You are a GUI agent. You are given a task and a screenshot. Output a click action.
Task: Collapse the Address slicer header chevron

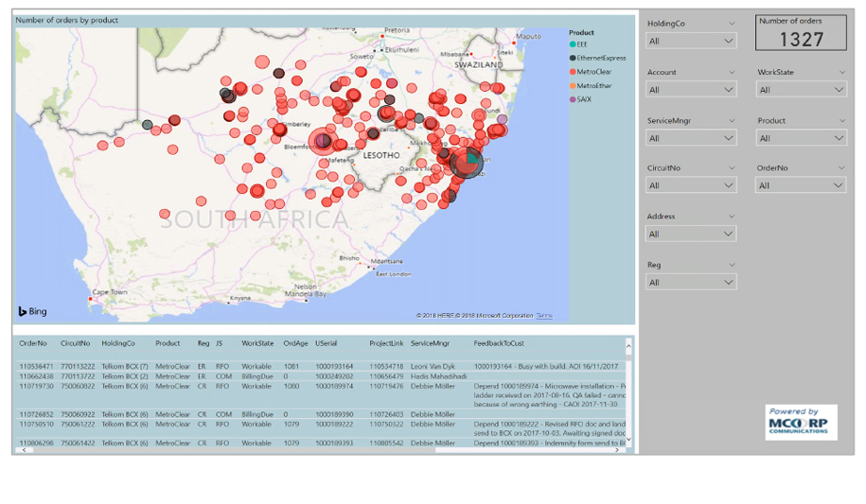coord(730,217)
